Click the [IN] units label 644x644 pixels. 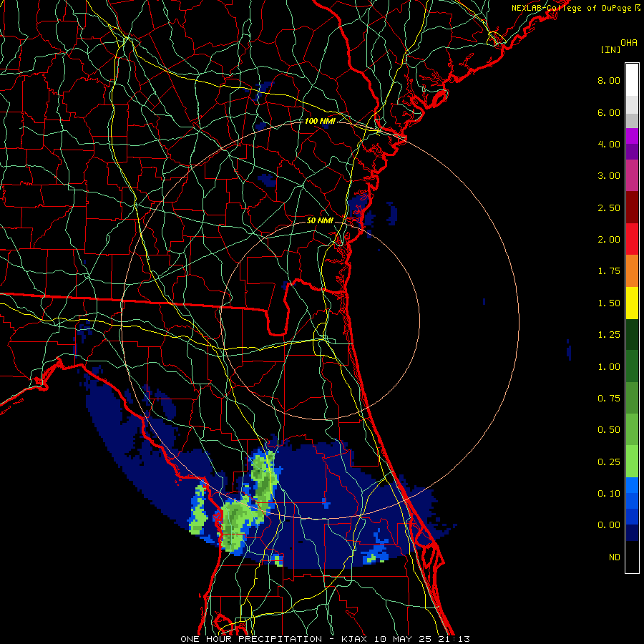point(610,49)
